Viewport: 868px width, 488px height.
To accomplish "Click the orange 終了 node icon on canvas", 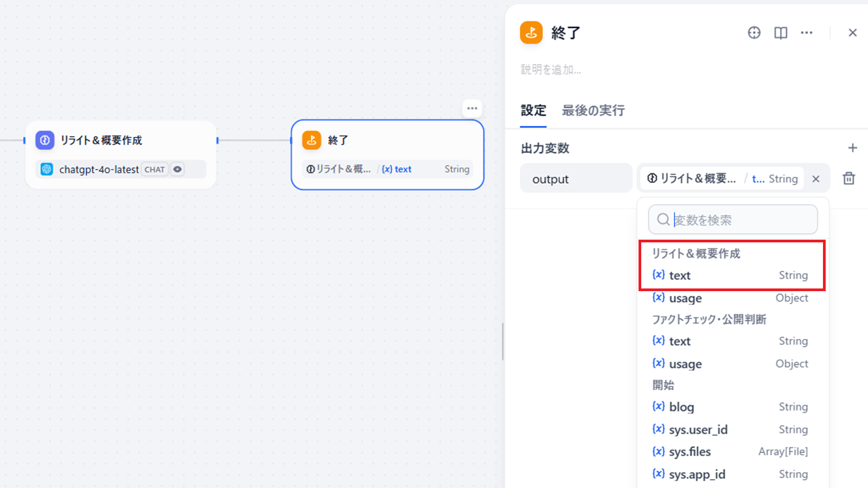I will pos(311,140).
